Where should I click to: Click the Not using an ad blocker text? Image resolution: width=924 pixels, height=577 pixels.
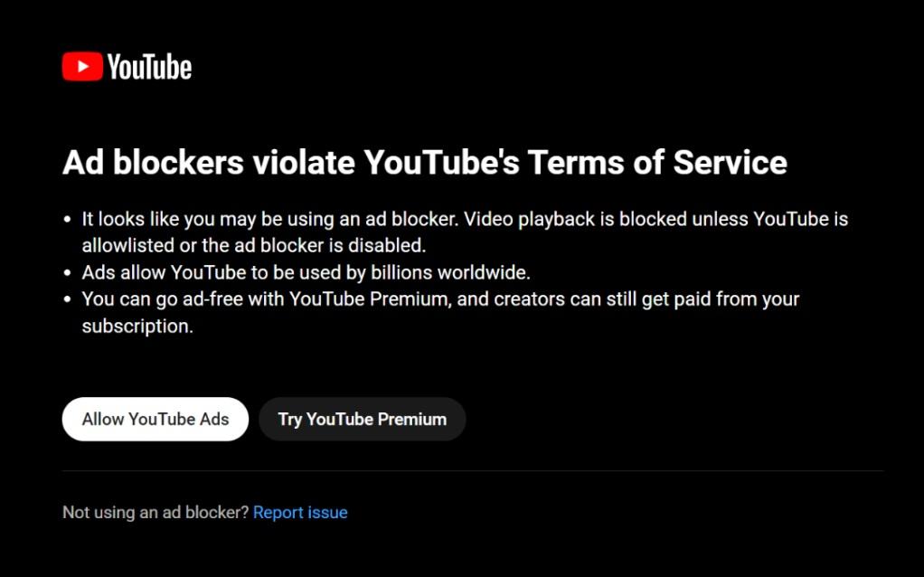154,512
